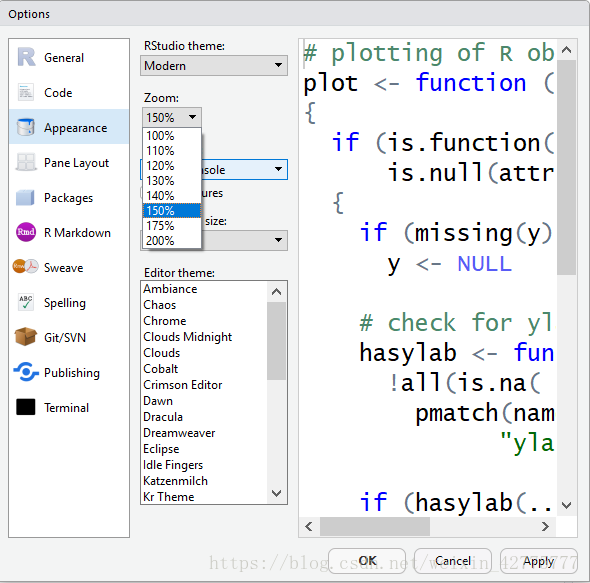The height and width of the screenshot is (583, 590).
Task: Click the OK button
Action: click(x=367, y=560)
